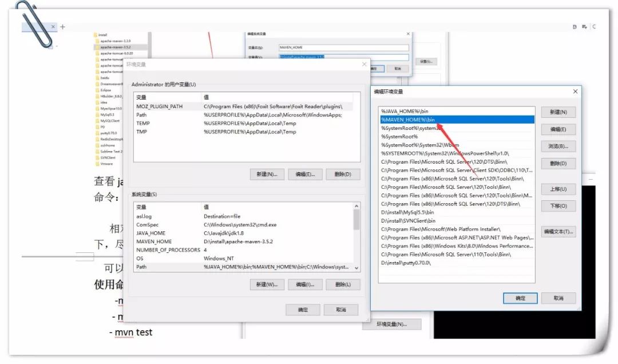Click the top 'install' folder icon
Viewport: 618px width, 364px height.
pyautogui.click(x=96, y=35)
